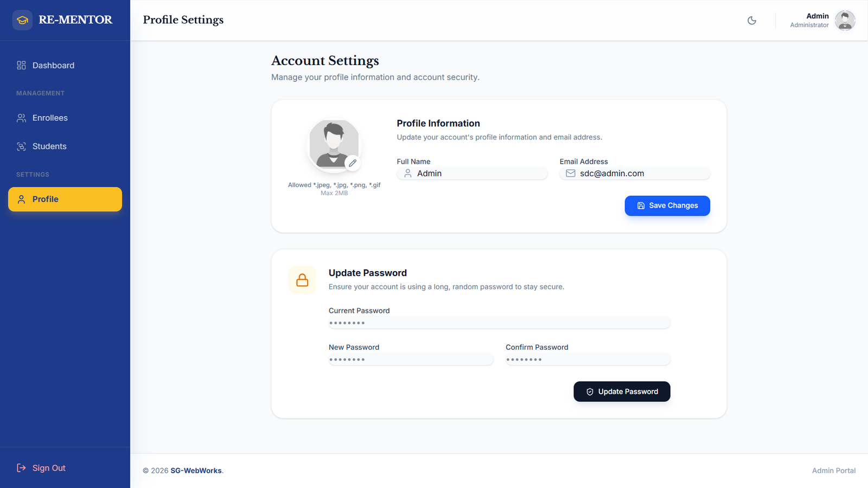Click the RE-MENTOR graduation cap logo
868x488 pixels.
[x=22, y=20]
